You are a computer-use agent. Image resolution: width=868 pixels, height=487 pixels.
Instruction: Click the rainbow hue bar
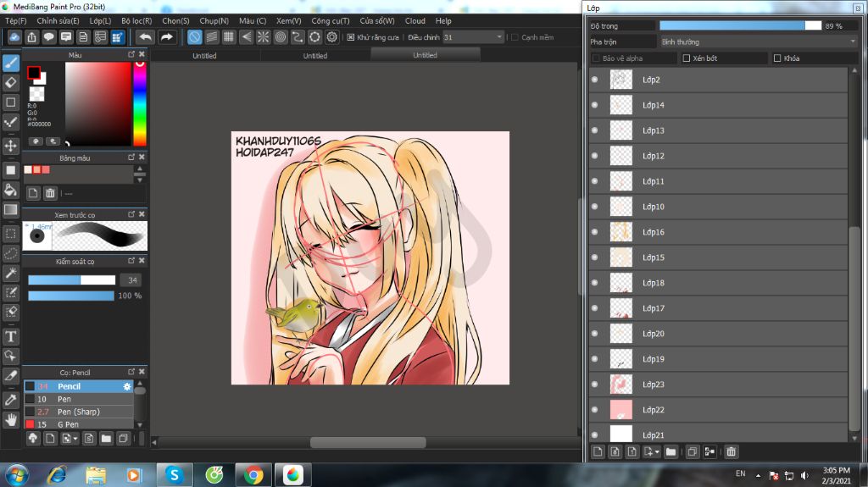point(140,103)
